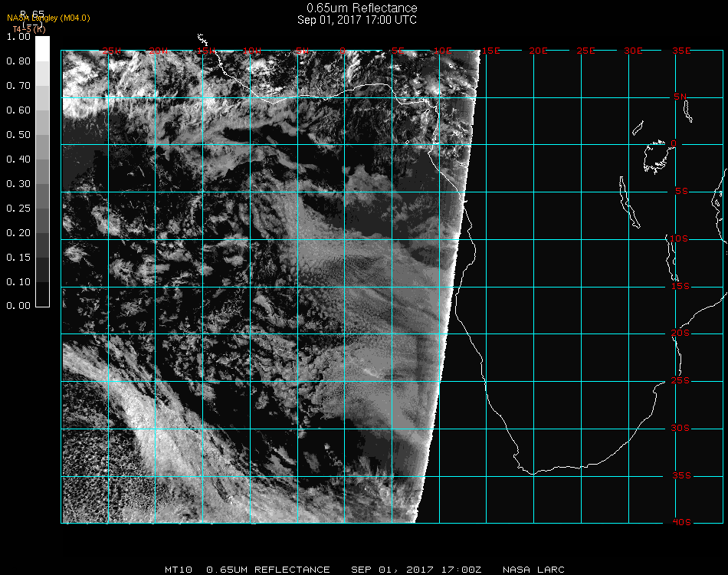Click the '0.20' color scale value
This screenshot has height=575, width=728.
[18, 233]
